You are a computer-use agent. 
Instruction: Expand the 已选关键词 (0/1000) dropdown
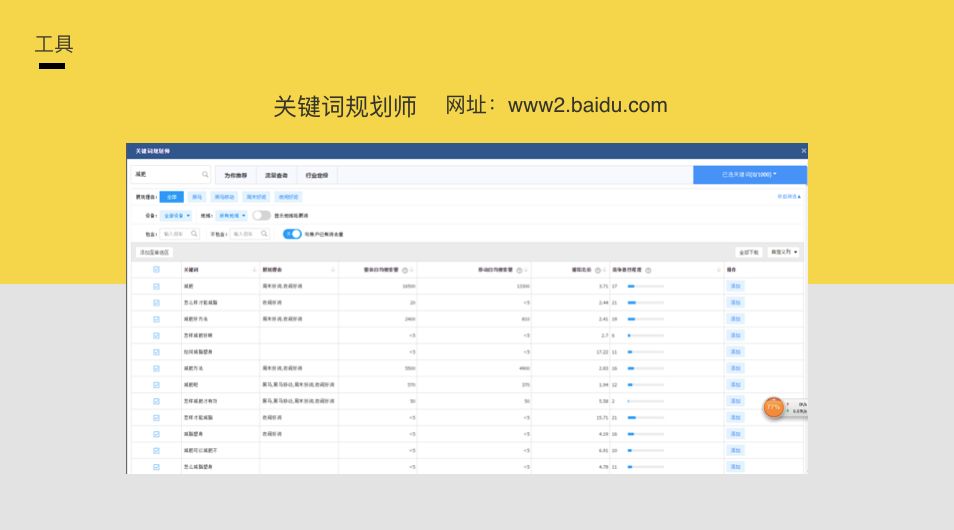click(749, 175)
